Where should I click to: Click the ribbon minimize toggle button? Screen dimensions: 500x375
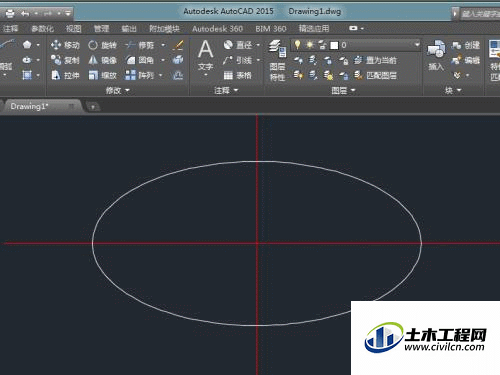click(353, 29)
